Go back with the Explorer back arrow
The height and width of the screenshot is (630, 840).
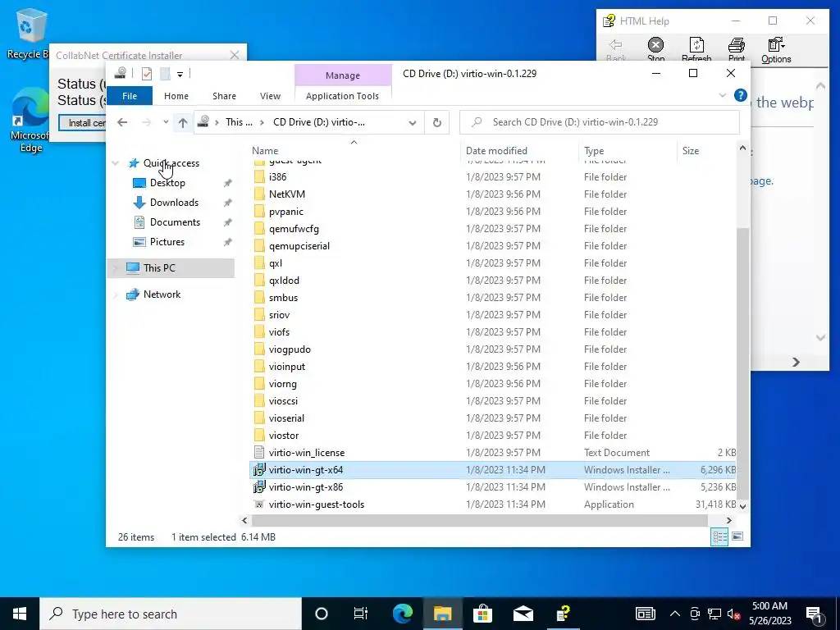pyautogui.click(x=122, y=122)
